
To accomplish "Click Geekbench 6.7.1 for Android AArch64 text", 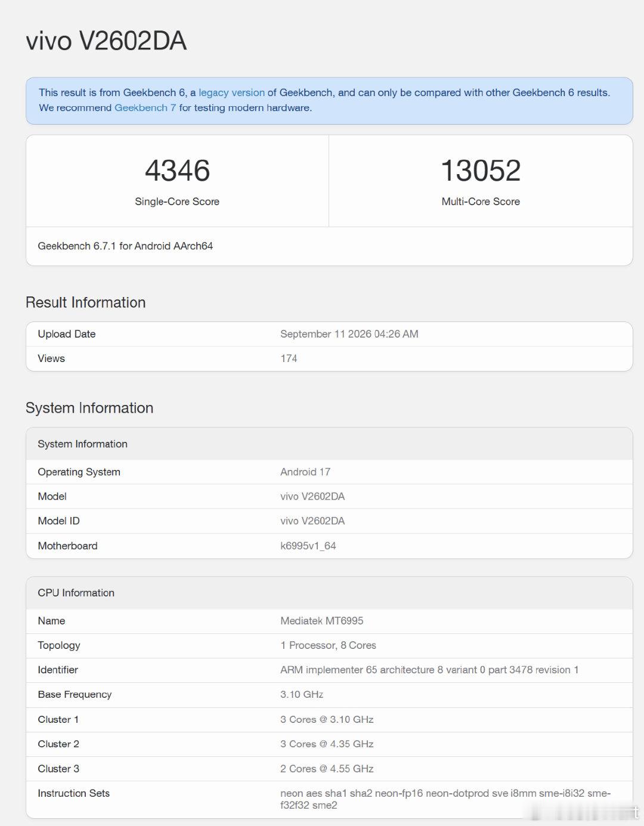I will (x=125, y=246).
